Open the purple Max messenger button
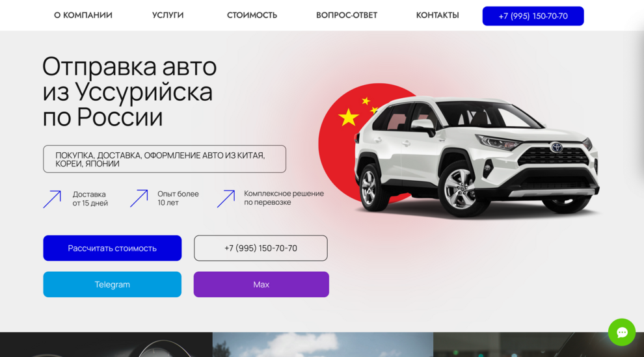This screenshot has height=357, width=644. (x=262, y=284)
